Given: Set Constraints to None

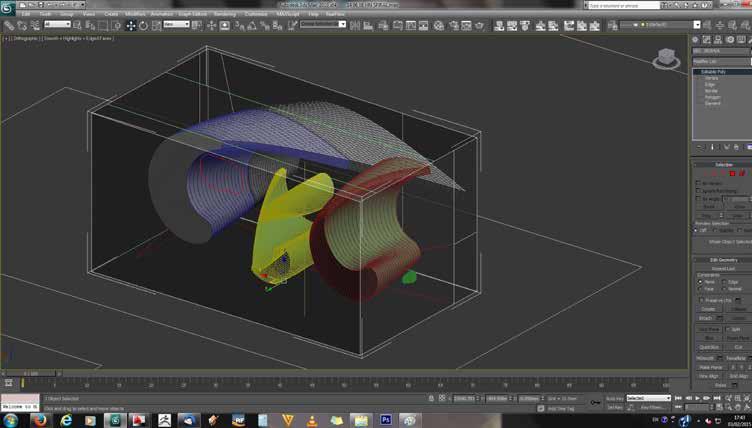Looking at the screenshot, I should tap(700, 282).
